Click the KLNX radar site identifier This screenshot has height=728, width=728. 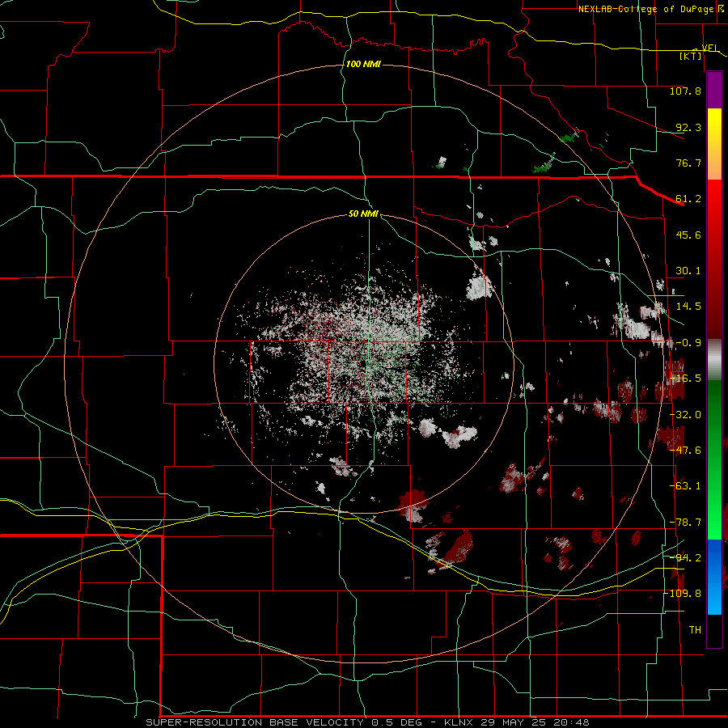point(457,722)
